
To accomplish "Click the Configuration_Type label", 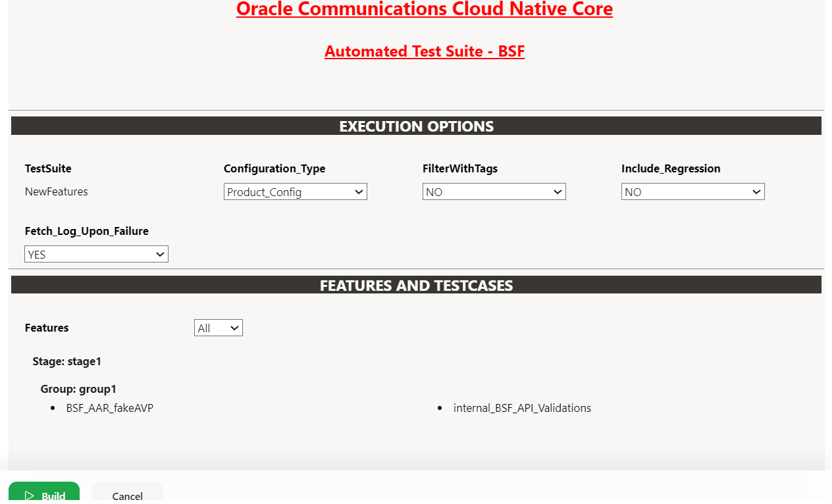I will click(x=274, y=168).
